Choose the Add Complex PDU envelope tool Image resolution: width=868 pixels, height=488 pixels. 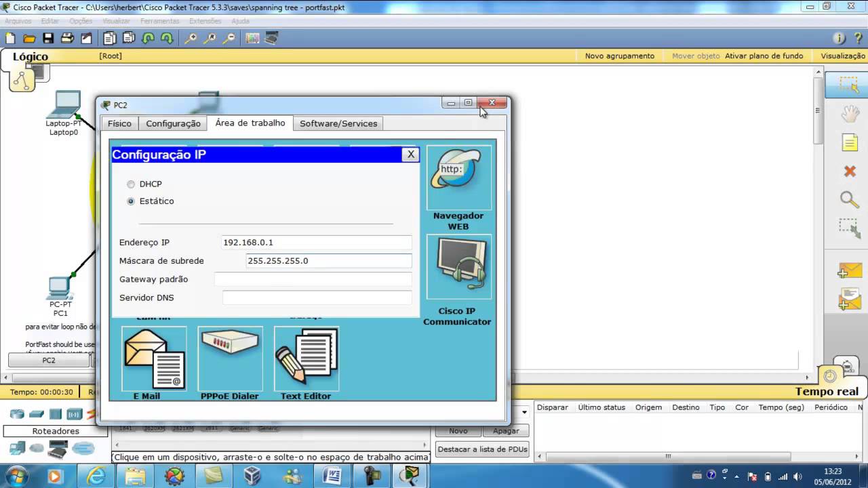(850, 299)
